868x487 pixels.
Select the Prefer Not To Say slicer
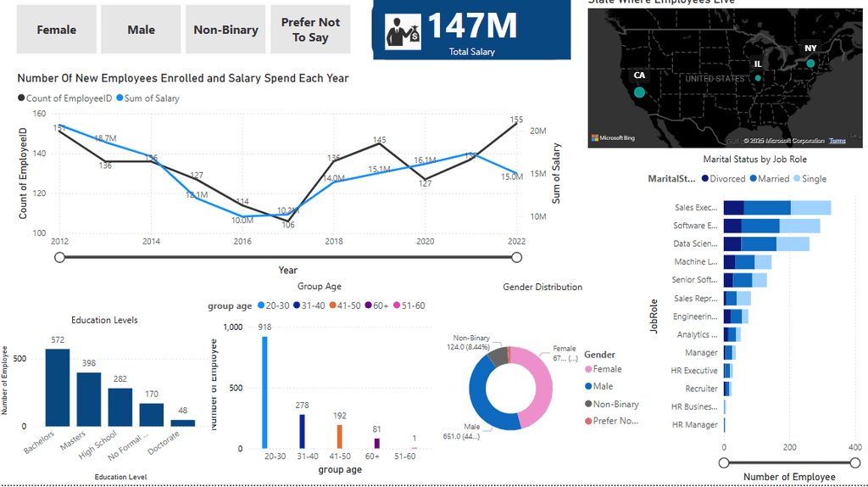click(310, 30)
